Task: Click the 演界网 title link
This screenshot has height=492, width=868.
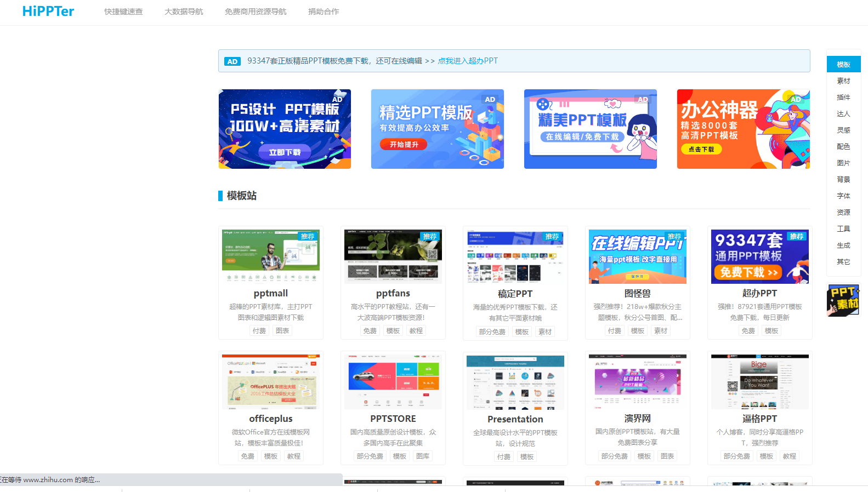Action: [x=638, y=419]
